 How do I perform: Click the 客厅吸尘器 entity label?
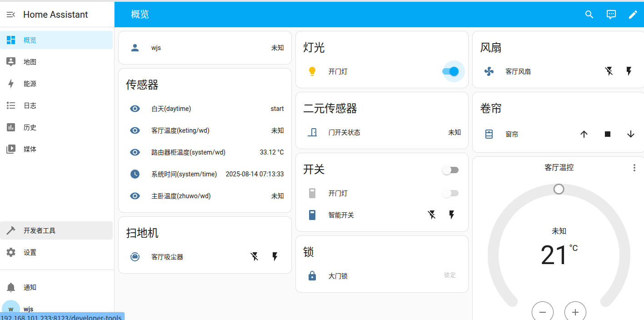click(x=167, y=257)
